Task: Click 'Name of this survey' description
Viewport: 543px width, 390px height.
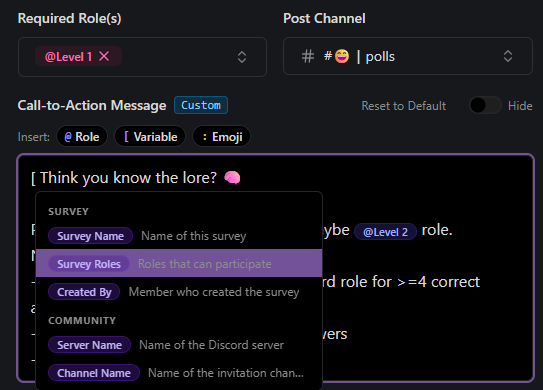Action: click(194, 236)
